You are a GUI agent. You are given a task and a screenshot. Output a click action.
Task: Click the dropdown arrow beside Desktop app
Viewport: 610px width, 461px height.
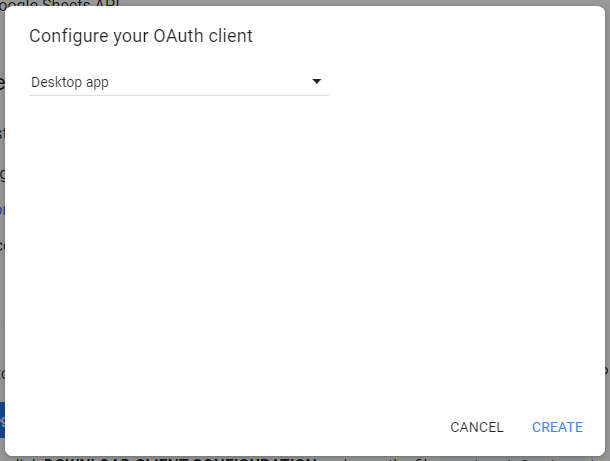[x=317, y=82]
